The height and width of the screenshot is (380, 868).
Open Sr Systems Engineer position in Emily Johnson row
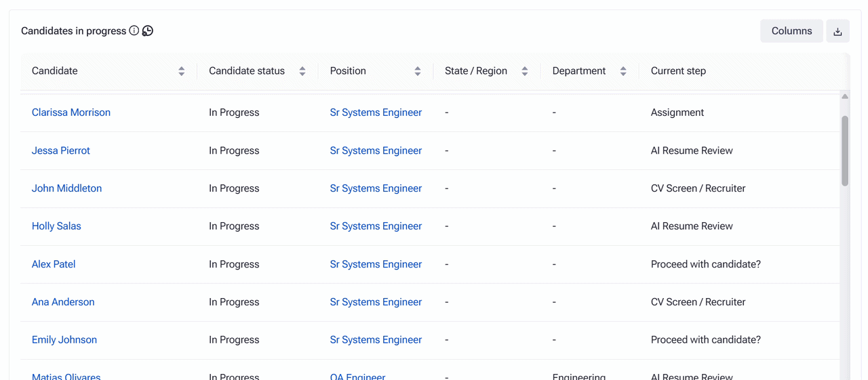coord(376,340)
